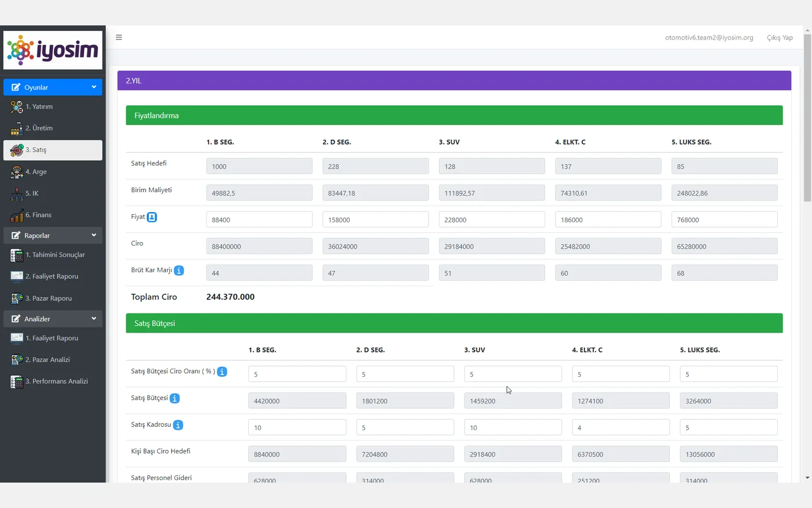This screenshot has height=508, width=812.
Task: Click the Pazar Raporu icon
Action: coord(17,298)
